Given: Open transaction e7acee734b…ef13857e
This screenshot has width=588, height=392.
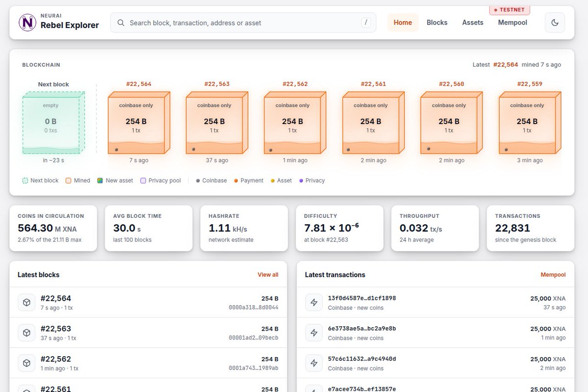Looking at the screenshot, I should [x=362, y=389].
